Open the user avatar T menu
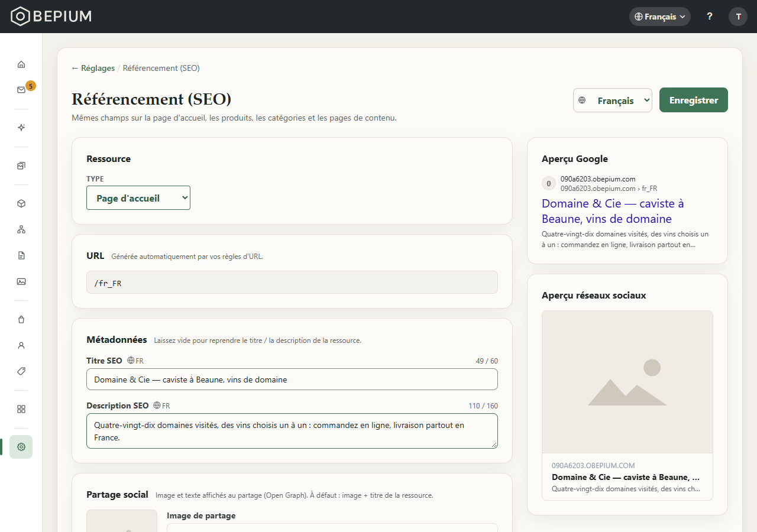Screen dimensions: 757x532 [738, 17]
